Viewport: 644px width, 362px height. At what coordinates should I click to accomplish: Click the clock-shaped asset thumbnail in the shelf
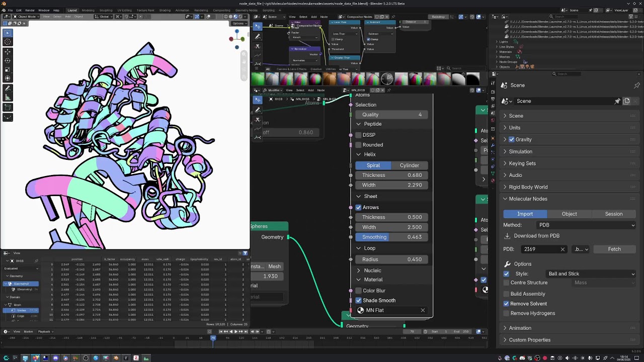click(x=386, y=78)
